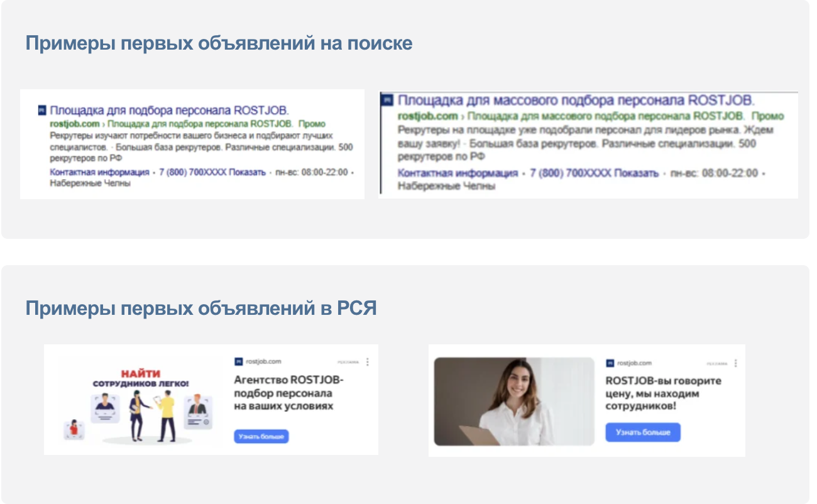817x504 pixels.
Task: Click Узнать больше on the Агентство ROSTJOB banner
Action: click(x=261, y=437)
